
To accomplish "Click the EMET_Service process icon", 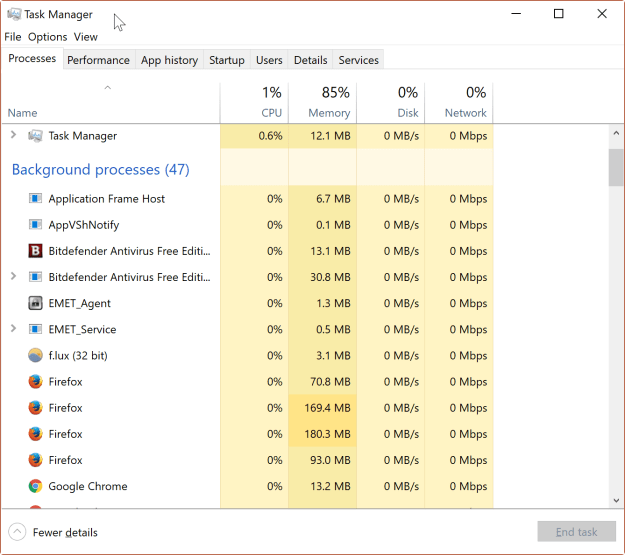I will [35, 329].
